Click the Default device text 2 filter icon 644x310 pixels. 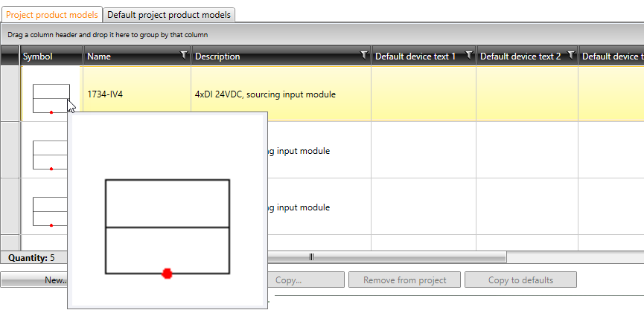tap(571, 56)
